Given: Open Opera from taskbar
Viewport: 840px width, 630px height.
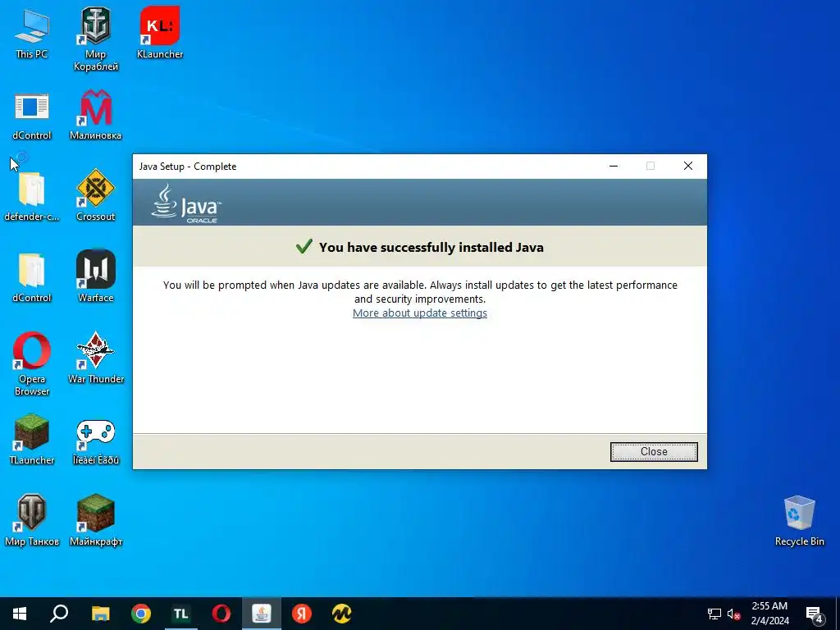Looking at the screenshot, I should [x=221, y=614].
